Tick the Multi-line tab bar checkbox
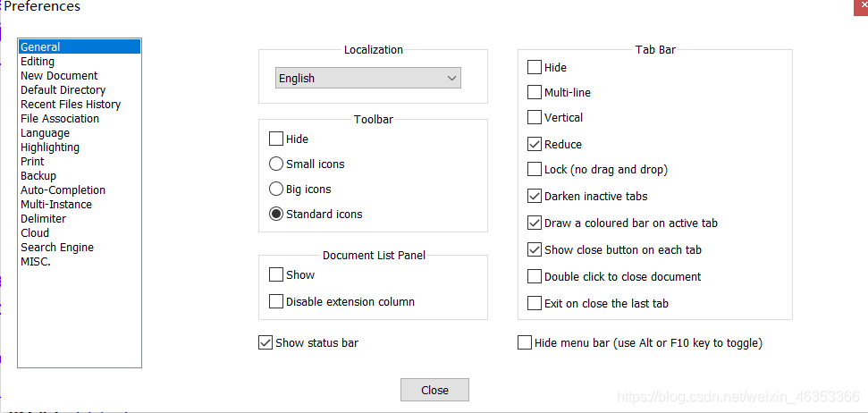The height and width of the screenshot is (413, 868). click(535, 93)
